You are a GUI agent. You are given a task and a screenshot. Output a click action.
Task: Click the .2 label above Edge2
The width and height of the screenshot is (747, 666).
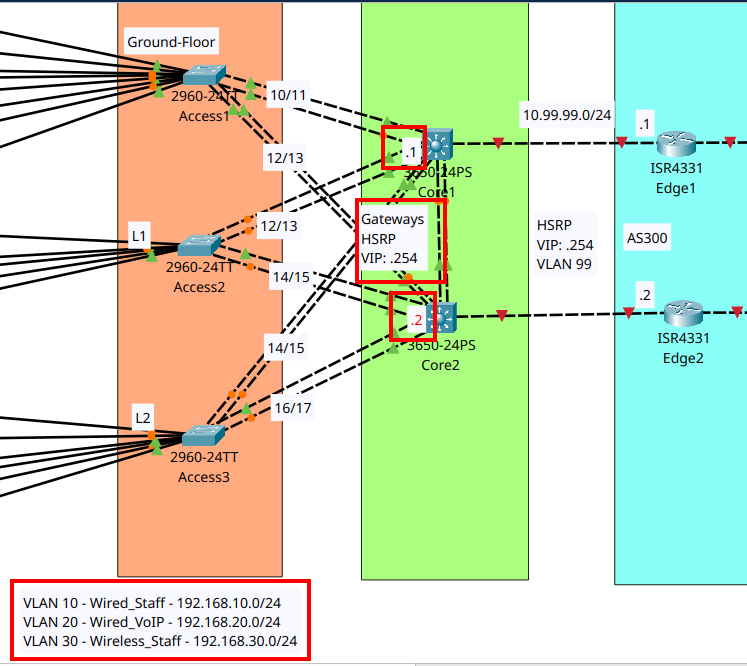pyautogui.click(x=645, y=295)
